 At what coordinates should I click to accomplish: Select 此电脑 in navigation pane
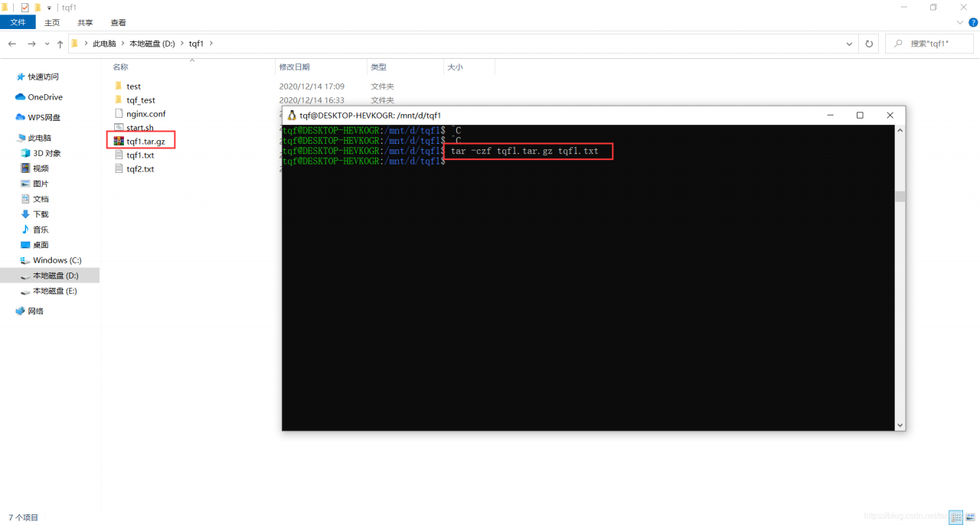[39, 138]
